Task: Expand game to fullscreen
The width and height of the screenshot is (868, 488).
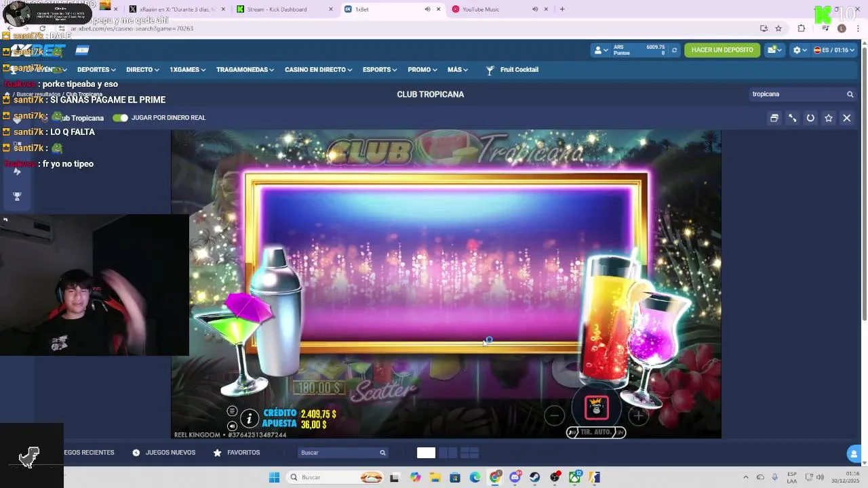Action: [x=792, y=118]
